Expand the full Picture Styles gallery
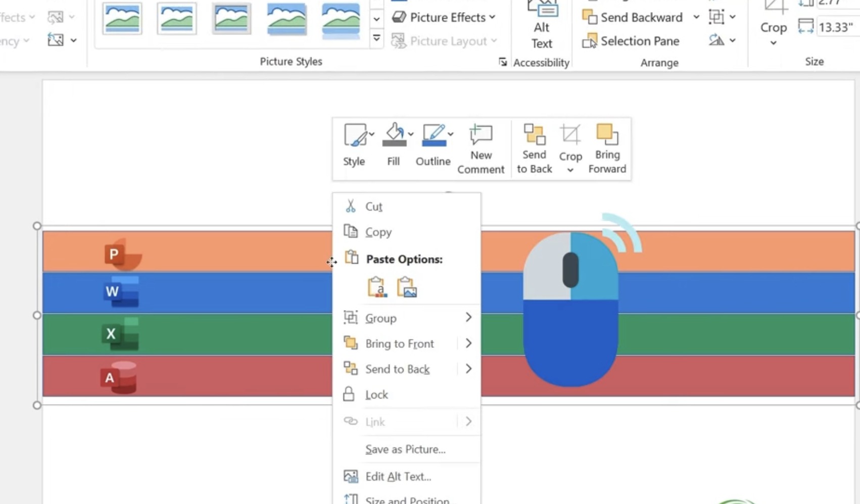This screenshot has width=860, height=504. (x=376, y=38)
